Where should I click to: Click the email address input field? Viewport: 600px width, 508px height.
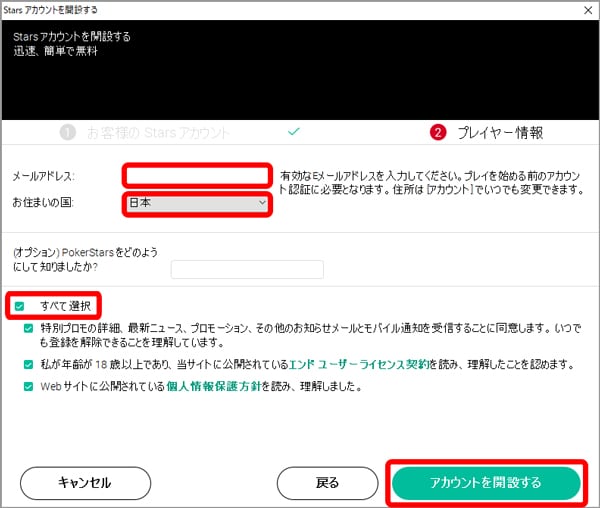(197, 176)
